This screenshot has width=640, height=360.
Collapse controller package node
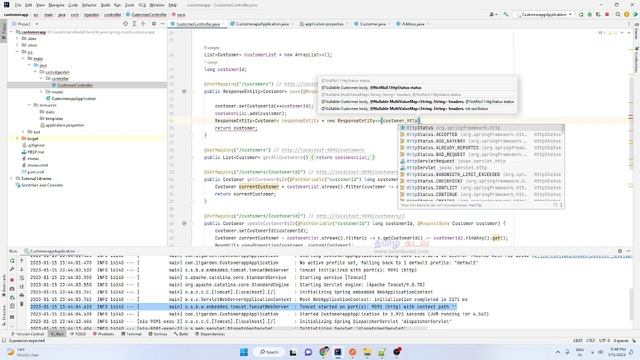pyautogui.click(x=41, y=78)
